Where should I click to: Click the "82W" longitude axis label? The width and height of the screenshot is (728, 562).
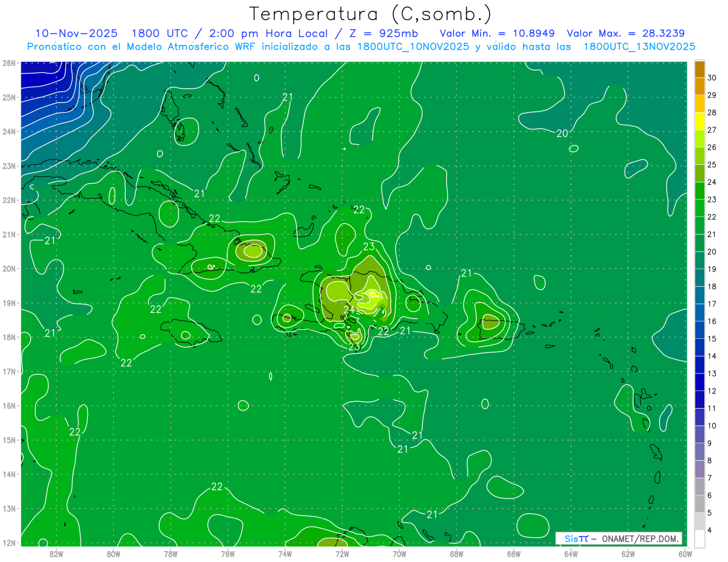coord(56,554)
